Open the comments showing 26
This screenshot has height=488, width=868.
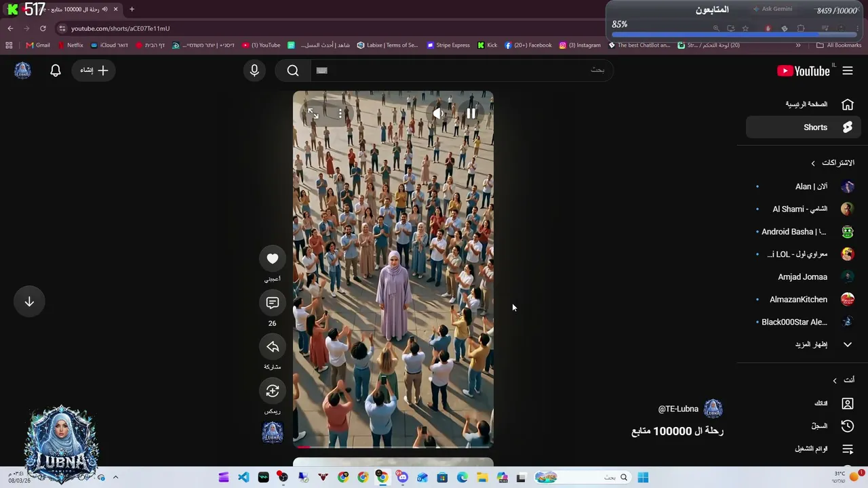[x=273, y=303]
